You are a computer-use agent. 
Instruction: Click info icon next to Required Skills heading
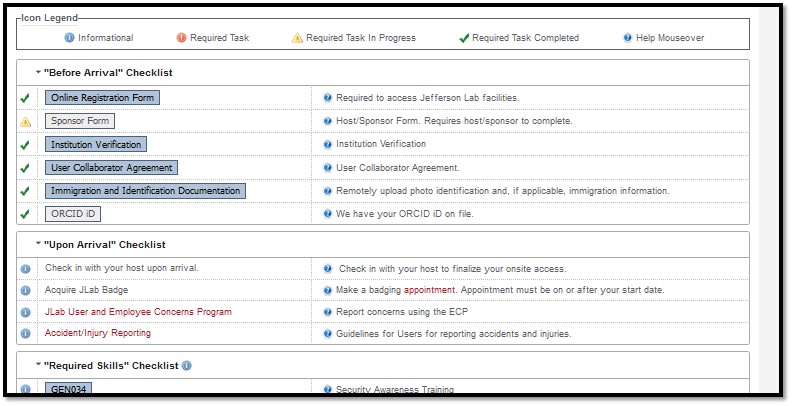pyautogui.click(x=187, y=366)
